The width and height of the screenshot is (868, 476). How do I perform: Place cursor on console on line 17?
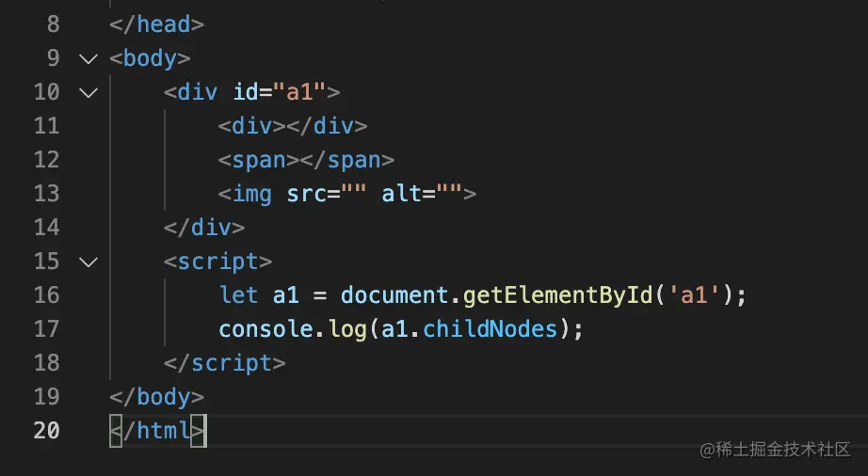click(x=265, y=329)
